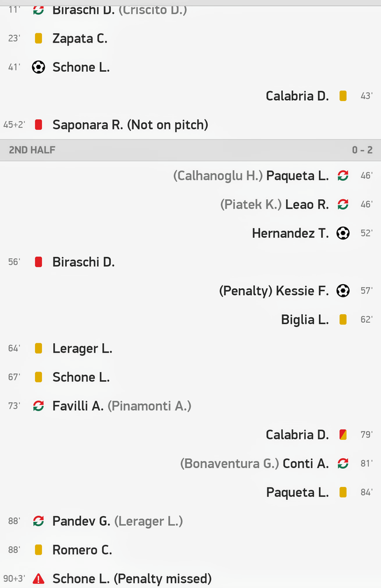The image size is (381, 588).
Task: Select the Lerager L. name at 64'
Action: click(82, 349)
